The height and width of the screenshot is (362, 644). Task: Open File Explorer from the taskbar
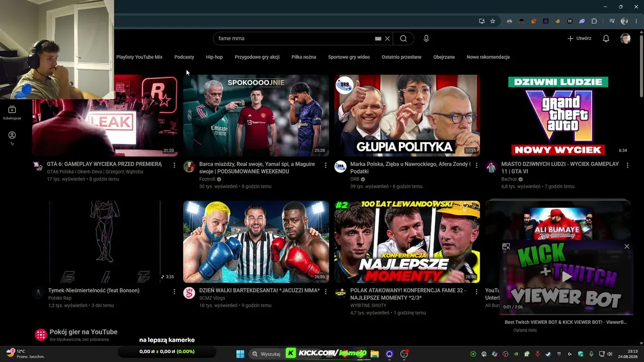tap(374, 354)
